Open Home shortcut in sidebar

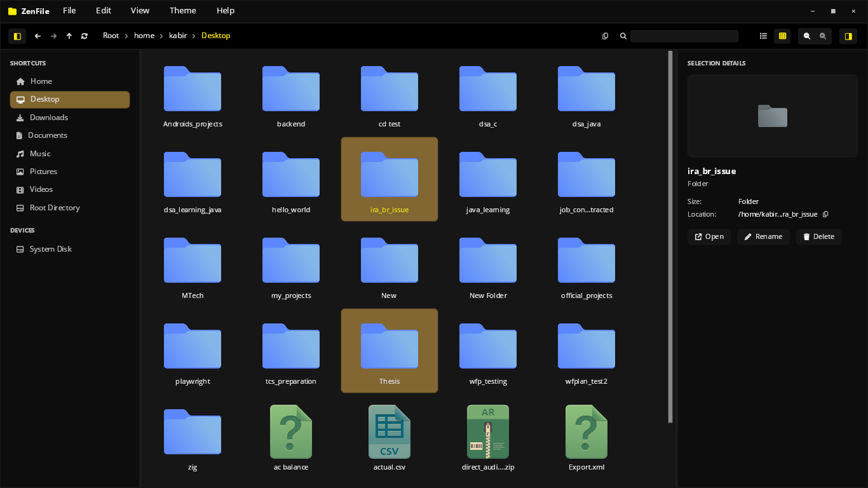coord(70,81)
